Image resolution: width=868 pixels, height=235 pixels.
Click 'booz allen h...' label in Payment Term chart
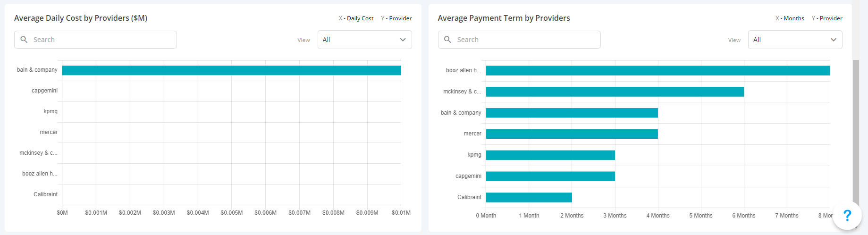(463, 70)
